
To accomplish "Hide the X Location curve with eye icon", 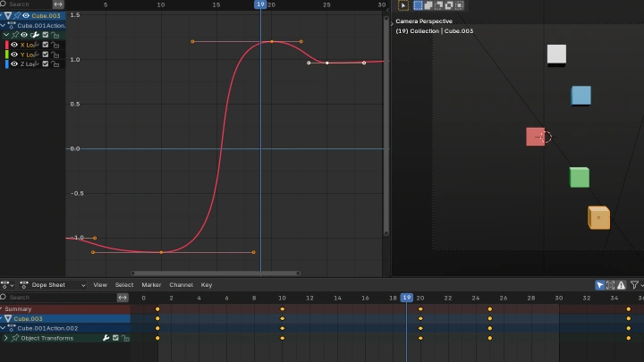I will [x=14, y=45].
